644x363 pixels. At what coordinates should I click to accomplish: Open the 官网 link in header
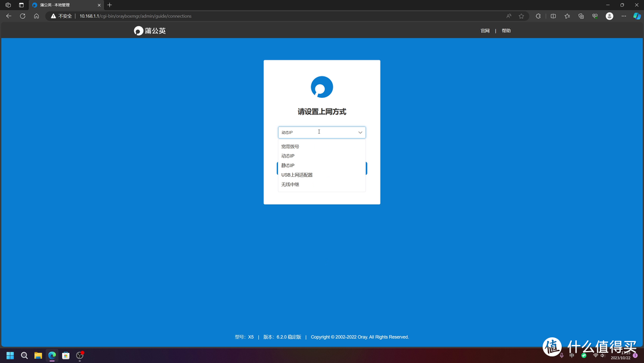(x=485, y=31)
